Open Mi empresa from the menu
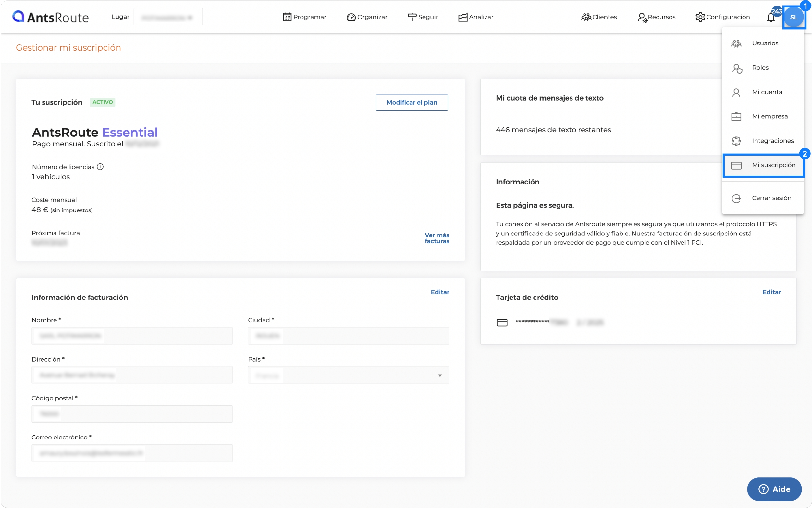 coord(763,116)
